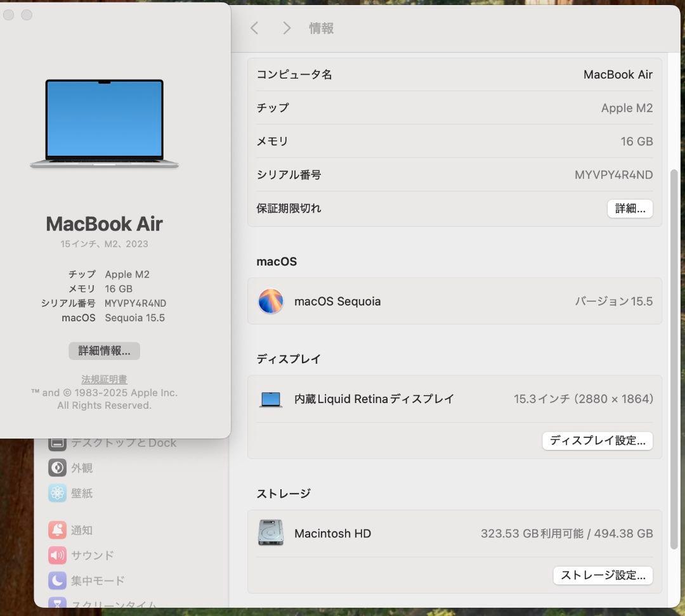Click the forward navigation chevron
This screenshot has width=685, height=616.
(x=286, y=28)
